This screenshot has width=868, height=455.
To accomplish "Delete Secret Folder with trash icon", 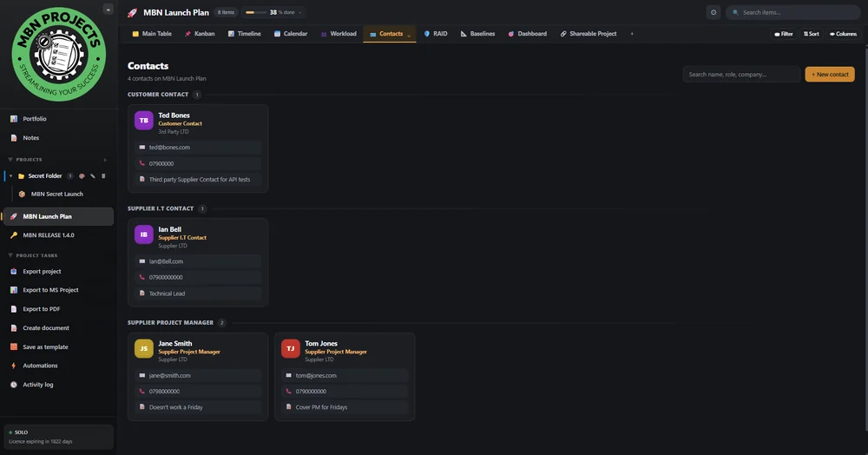I will point(103,176).
